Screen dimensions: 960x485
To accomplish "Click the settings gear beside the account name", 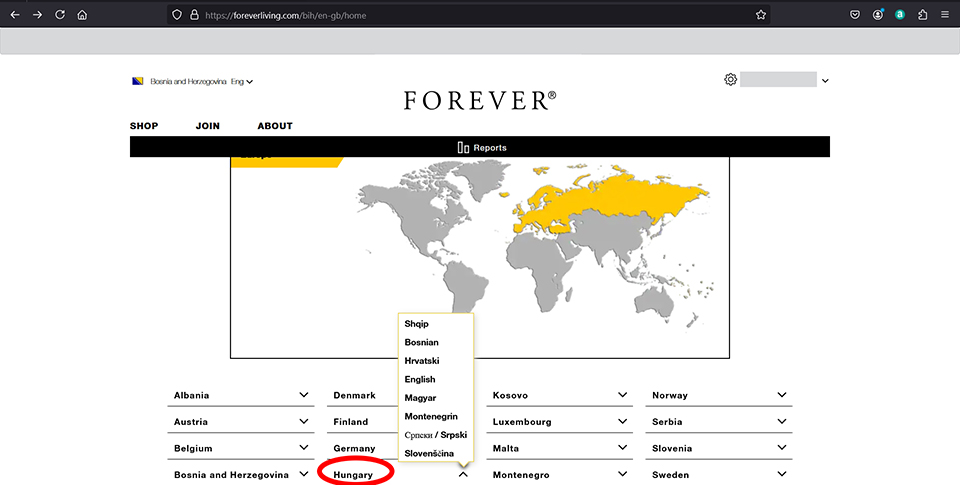I will click(730, 80).
